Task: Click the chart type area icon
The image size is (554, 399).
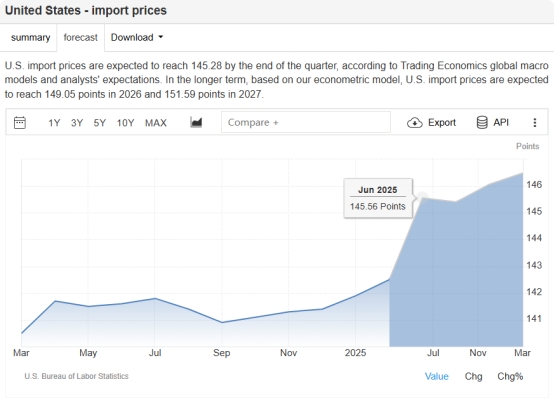Action: [x=196, y=122]
